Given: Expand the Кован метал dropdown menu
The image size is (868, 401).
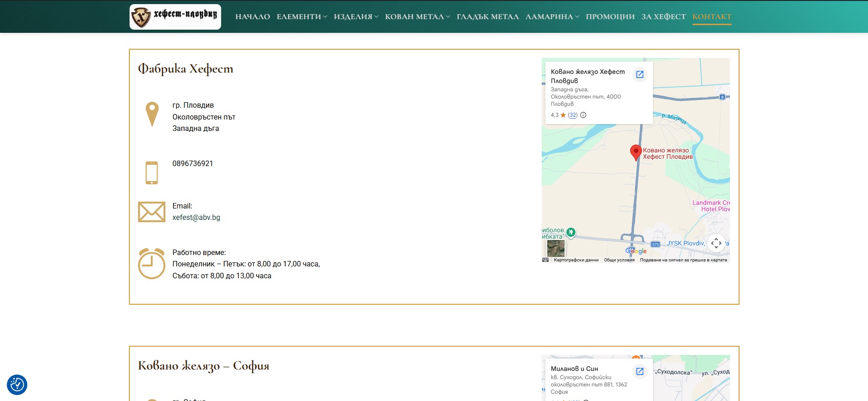Looking at the screenshot, I should [x=417, y=17].
